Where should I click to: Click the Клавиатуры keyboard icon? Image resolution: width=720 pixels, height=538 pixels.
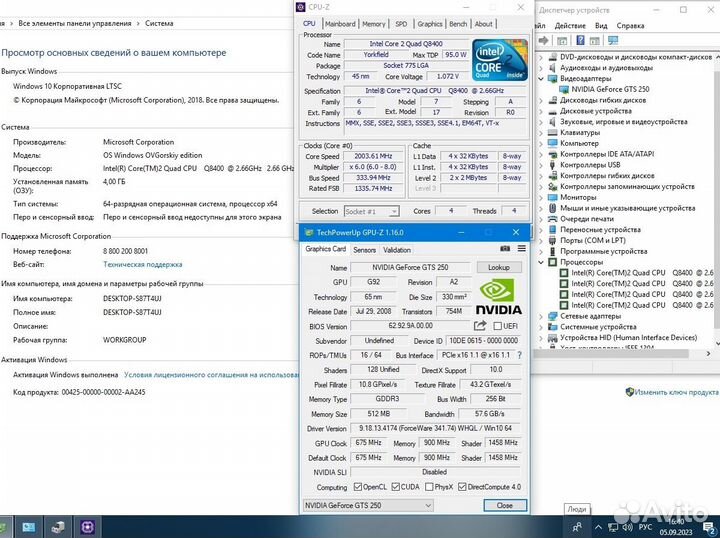click(x=552, y=133)
